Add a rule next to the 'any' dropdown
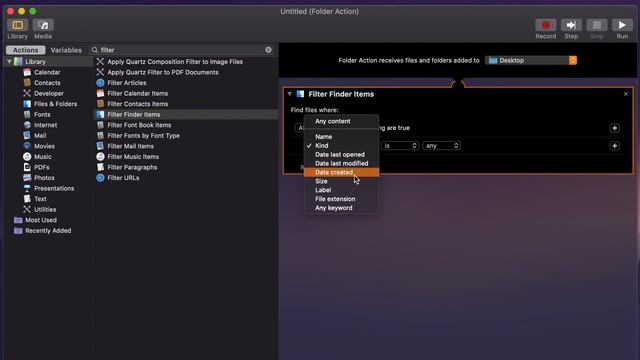This screenshot has width=640, height=360. click(x=614, y=146)
